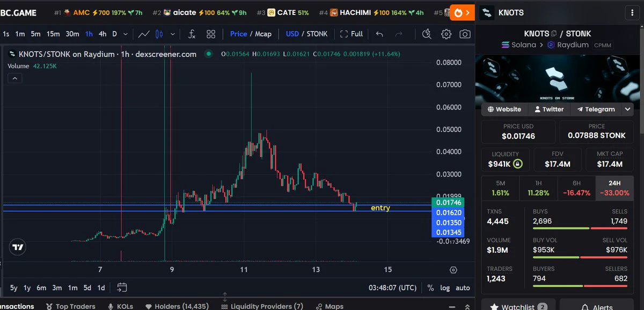The image size is (644, 310).
Task: Select the D daily timeframe
Action: coord(114,34)
